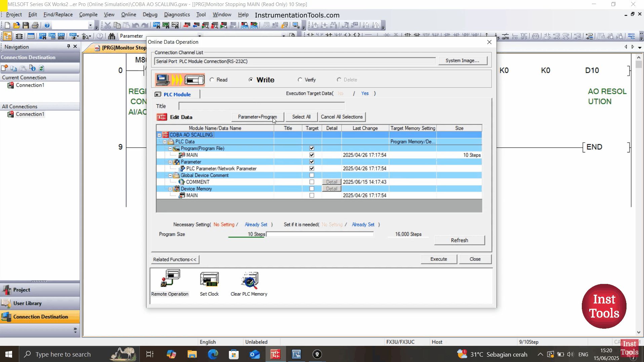
Task: Click the Open project folder icon
Action: [x=16, y=25]
